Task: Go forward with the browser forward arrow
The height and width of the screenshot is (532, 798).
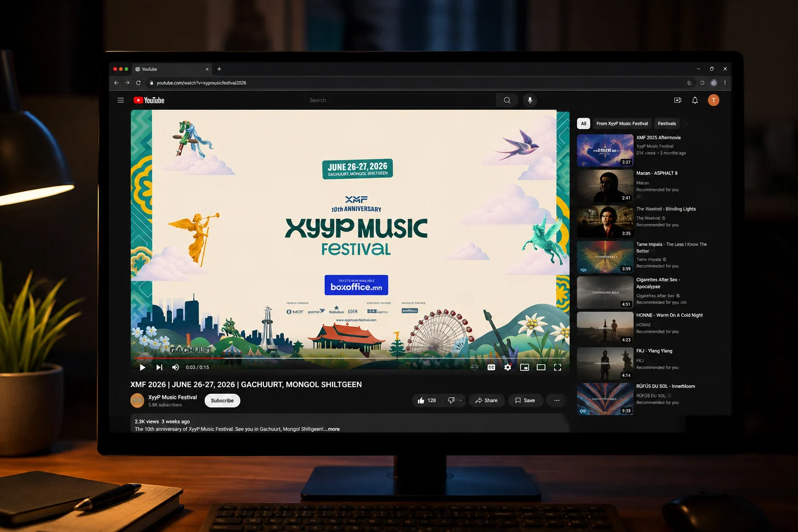Action: 127,83
